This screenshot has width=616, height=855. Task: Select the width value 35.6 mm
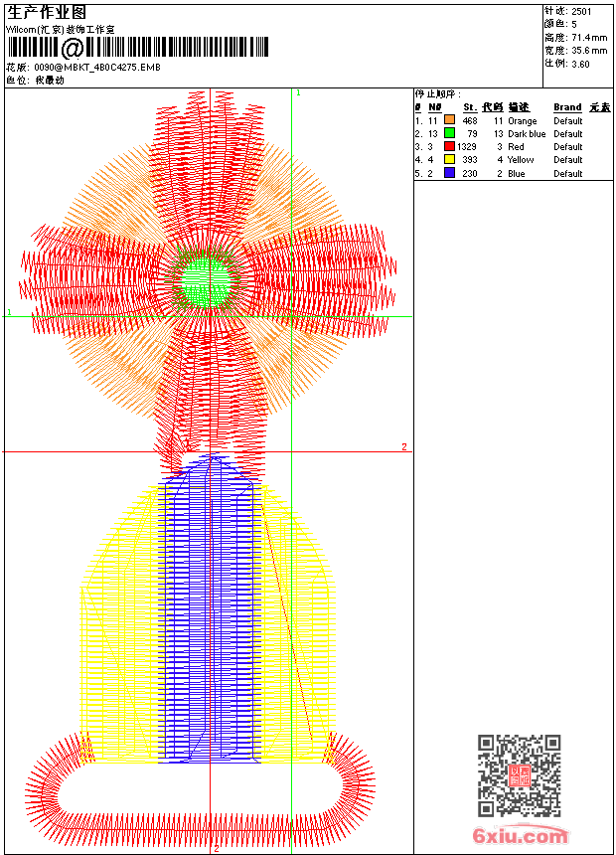[x=589, y=51]
